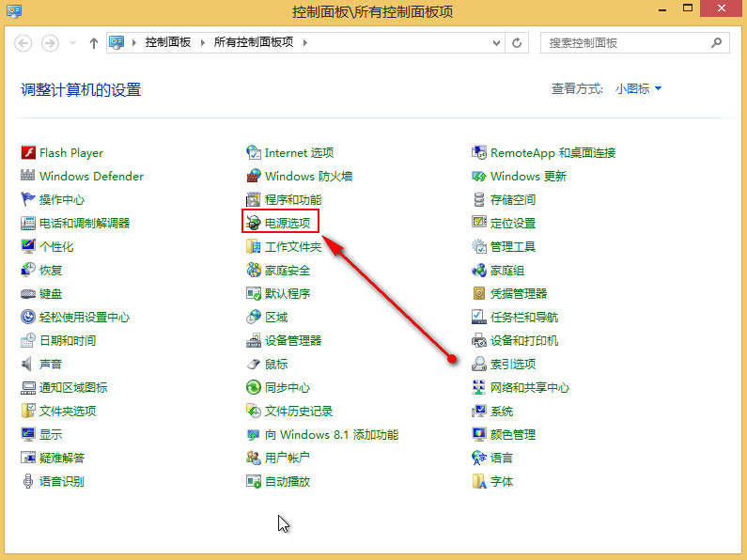The height and width of the screenshot is (560, 747).
Task: Refresh the control panel view
Action: pyautogui.click(x=517, y=43)
